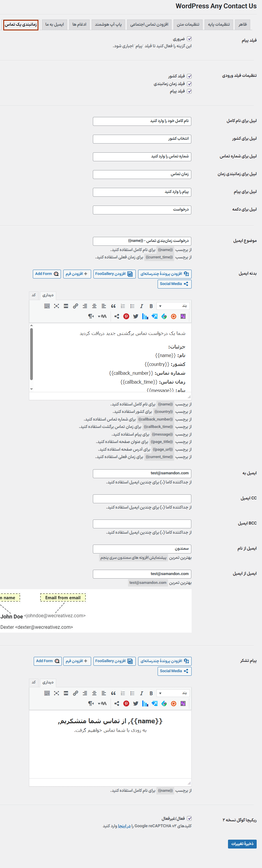Expand the M shortcode dropdown in email body toolbar
This screenshot has width=262, height=868.
(102, 316)
